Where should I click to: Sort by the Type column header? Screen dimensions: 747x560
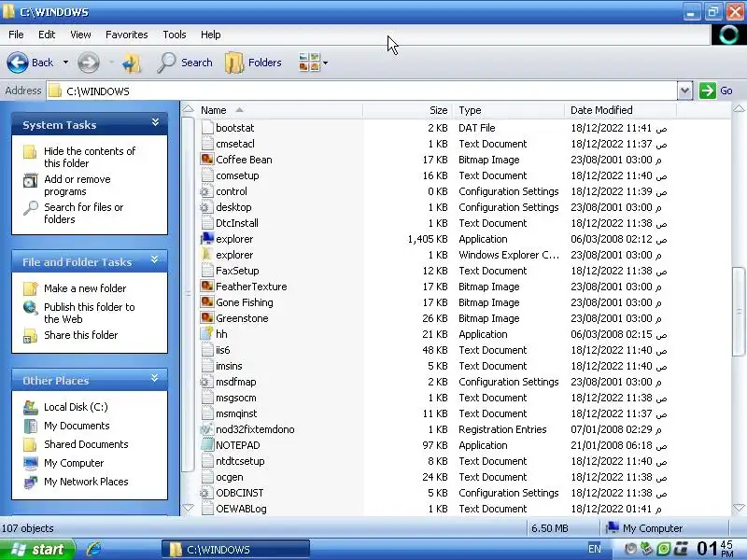509,110
